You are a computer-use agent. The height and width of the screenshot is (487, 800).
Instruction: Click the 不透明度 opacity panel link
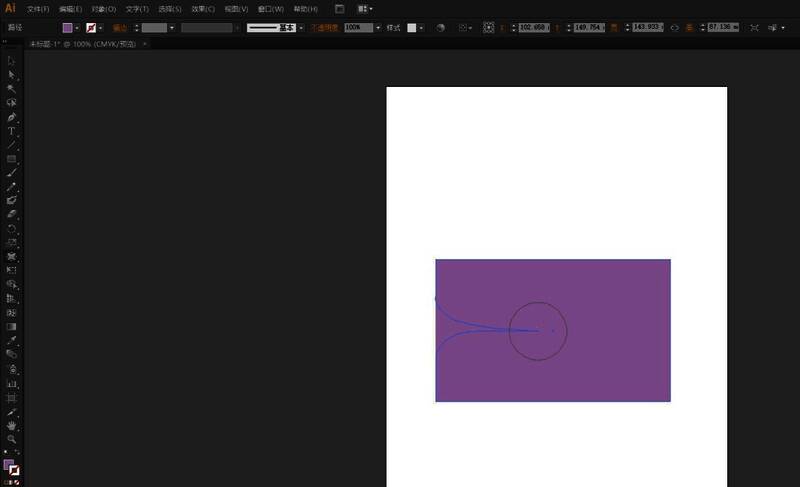point(326,28)
